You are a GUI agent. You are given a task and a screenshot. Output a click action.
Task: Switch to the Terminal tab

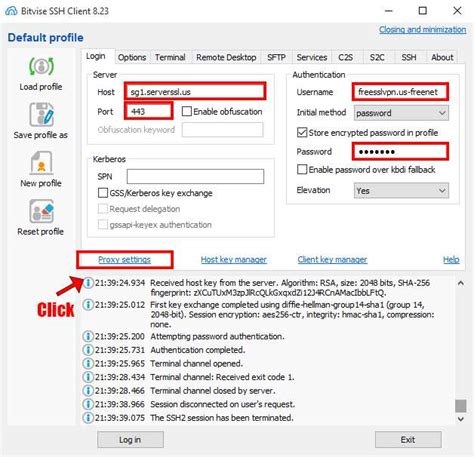click(x=170, y=57)
